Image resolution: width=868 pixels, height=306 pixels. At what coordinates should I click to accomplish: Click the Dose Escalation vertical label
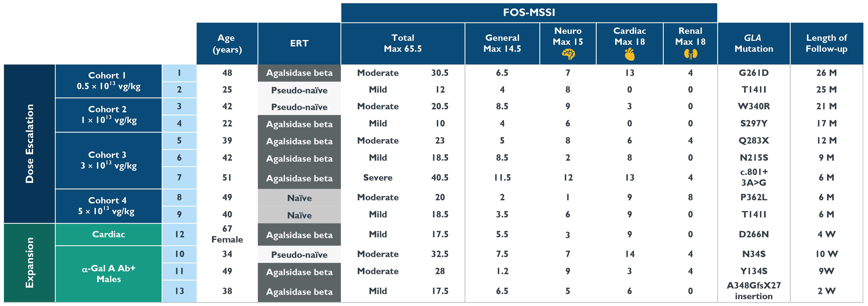click(30, 144)
